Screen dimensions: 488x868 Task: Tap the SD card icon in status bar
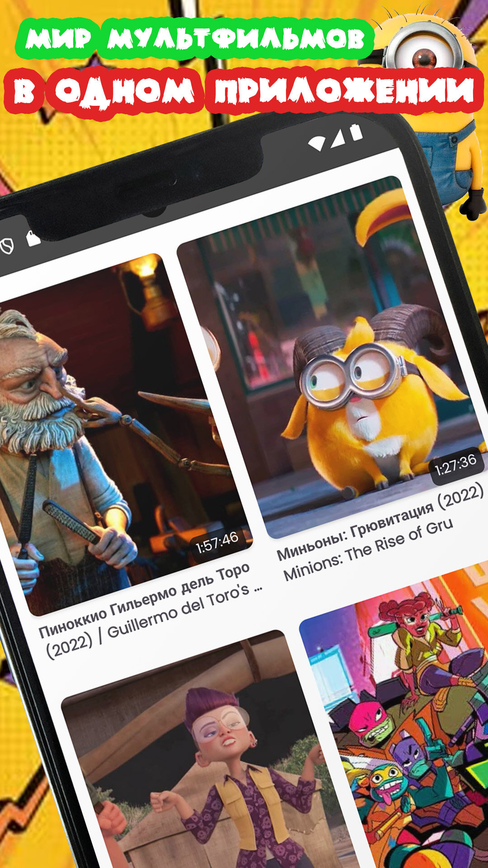[33, 238]
